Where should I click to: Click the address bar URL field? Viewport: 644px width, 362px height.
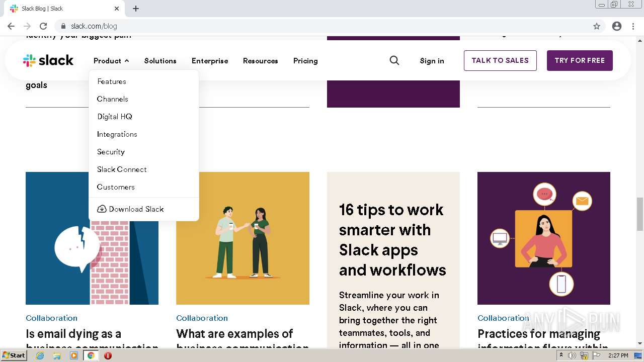(x=302, y=26)
